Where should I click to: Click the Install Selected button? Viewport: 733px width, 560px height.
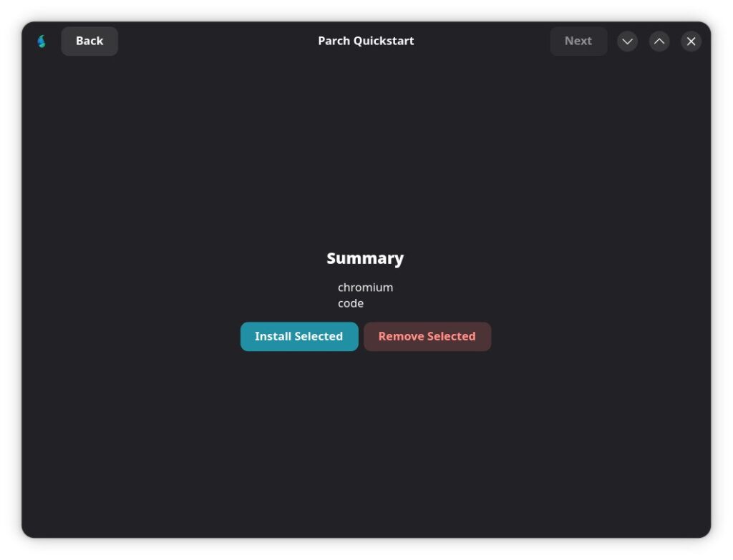point(299,336)
